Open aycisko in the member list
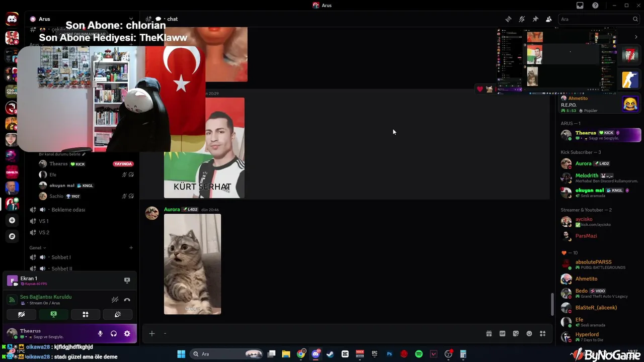The height and width of the screenshot is (362, 644). pyautogui.click(x=600, y=221)
